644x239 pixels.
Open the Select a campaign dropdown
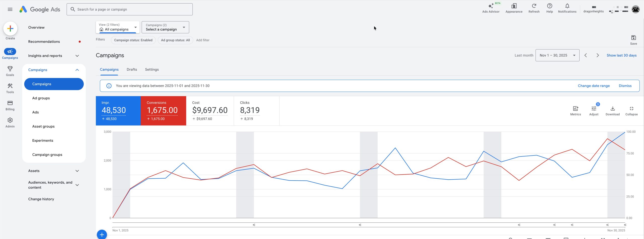click(x=165, y=27)
